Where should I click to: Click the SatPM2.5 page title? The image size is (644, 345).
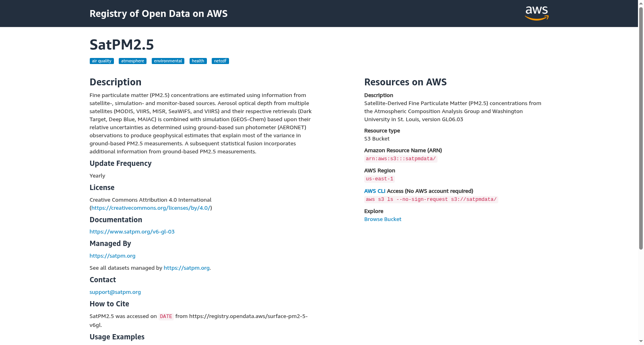pos(122,45)
